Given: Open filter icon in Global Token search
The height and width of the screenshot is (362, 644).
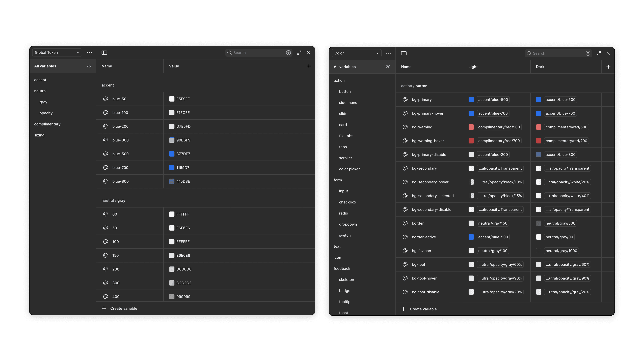Looking at the screenshot, I should pos(288,52).
